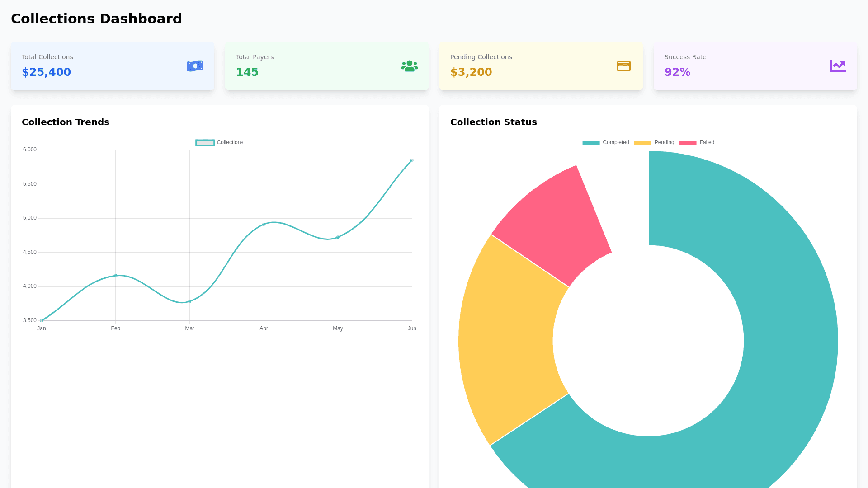Click the 92% Success Rate value

[x=677, y=72]
